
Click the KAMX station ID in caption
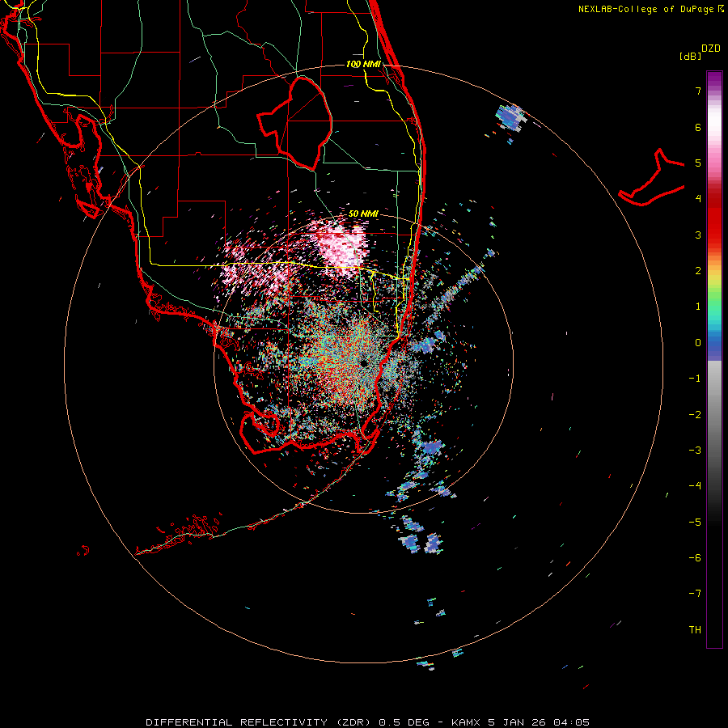(467, 722)
